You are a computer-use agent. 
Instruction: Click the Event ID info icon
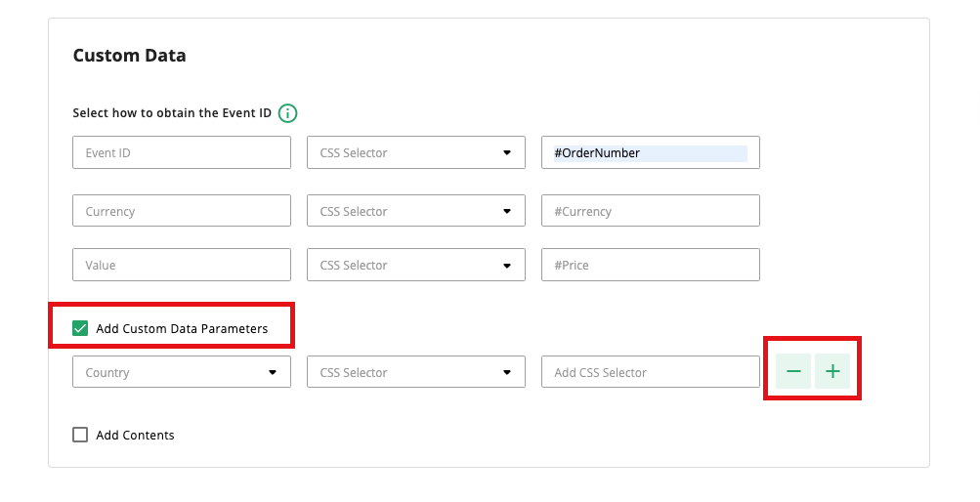[287, 113]
